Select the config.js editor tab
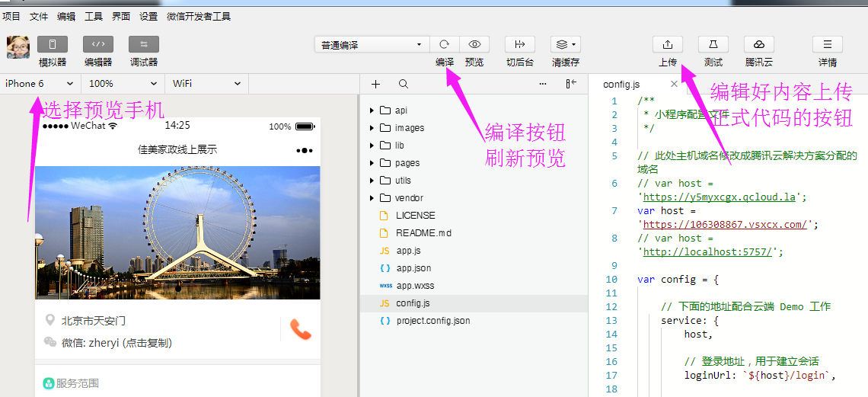868x397 pixels. tap(621, 84)
